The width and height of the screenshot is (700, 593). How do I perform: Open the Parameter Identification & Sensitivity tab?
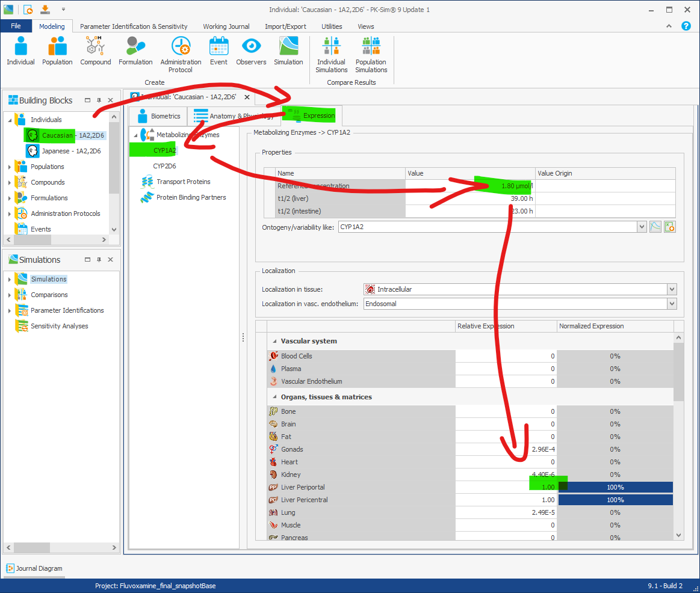(x=134, y=26)
